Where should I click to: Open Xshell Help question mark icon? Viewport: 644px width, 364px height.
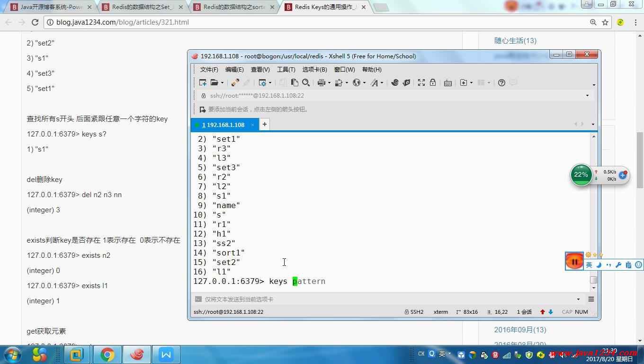click(502, 82)
